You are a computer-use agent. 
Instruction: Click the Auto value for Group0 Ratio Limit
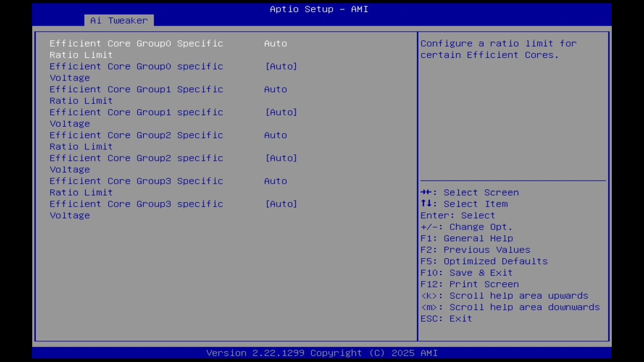[x=275, y=43]
